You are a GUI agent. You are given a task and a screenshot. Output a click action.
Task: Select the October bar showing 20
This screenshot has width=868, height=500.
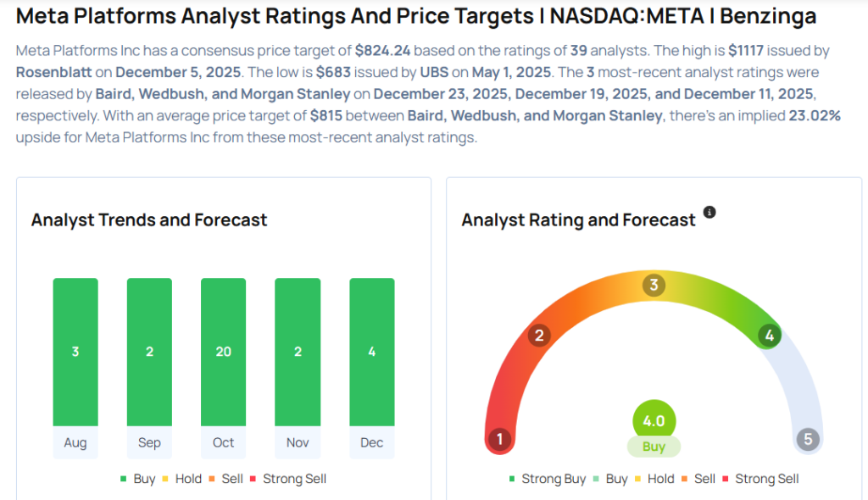[x=223, y=352]
